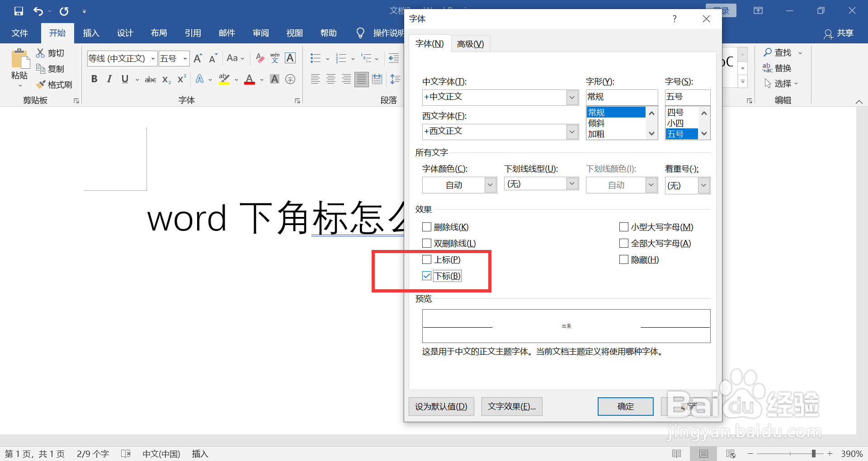
Task: Click the Share (共享) button
Action: pyautogui.click(x=839, y=33)
